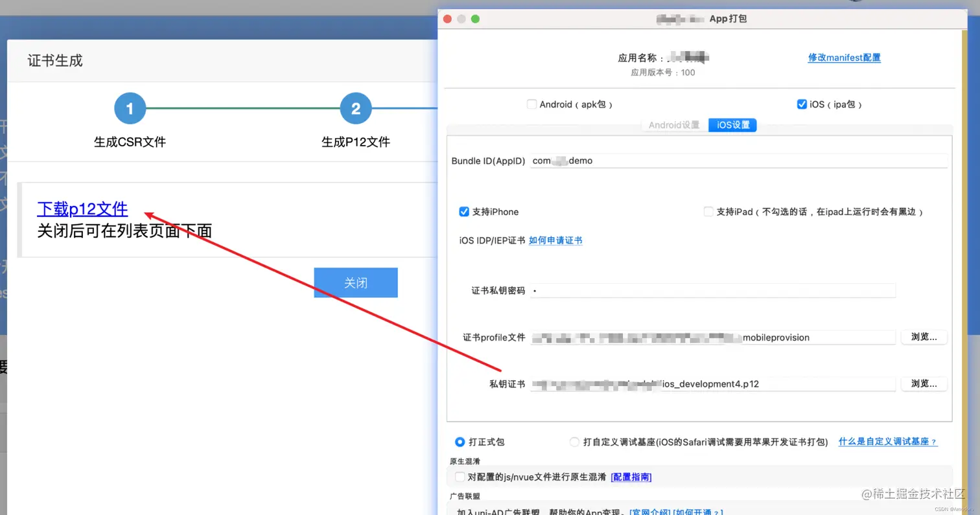Click the 应用版本号：100 text

[x=662, y=73]
